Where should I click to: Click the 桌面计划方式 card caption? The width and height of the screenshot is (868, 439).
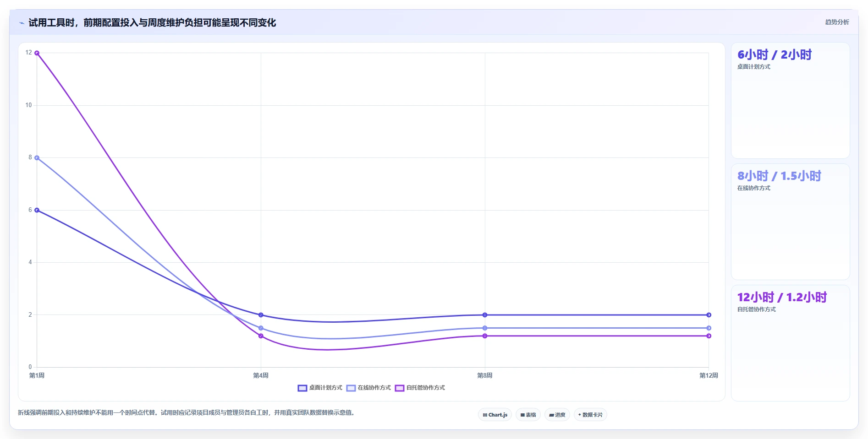tap(754, 67)
